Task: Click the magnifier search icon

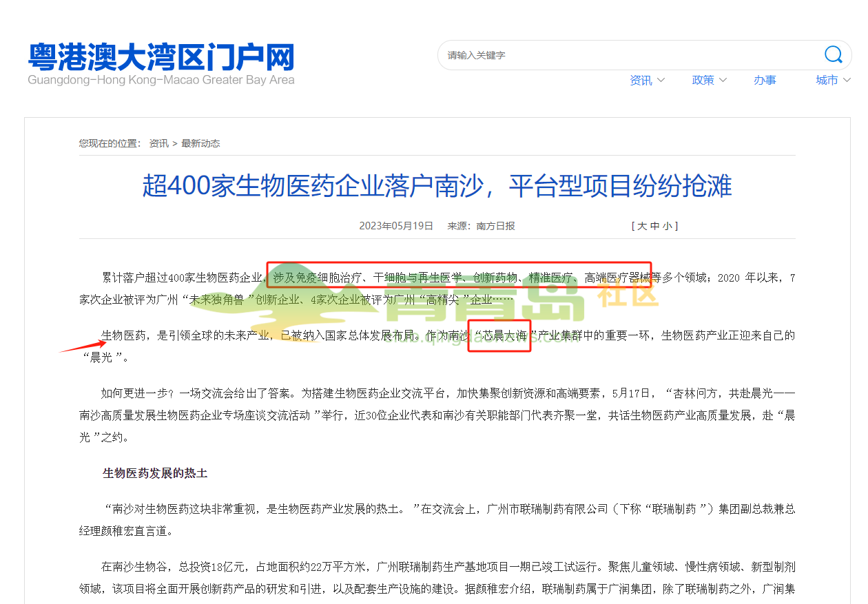Action: click(x=833, y=54)
